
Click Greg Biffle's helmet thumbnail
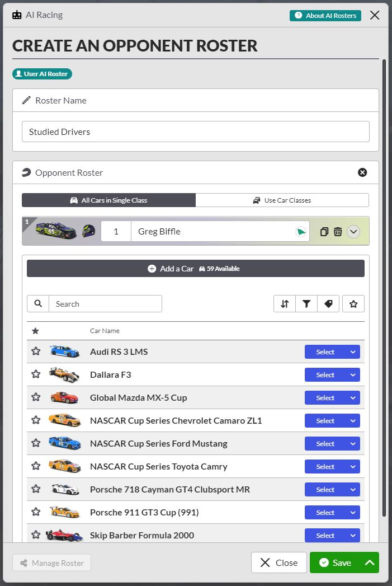click(x=88, y=231)
